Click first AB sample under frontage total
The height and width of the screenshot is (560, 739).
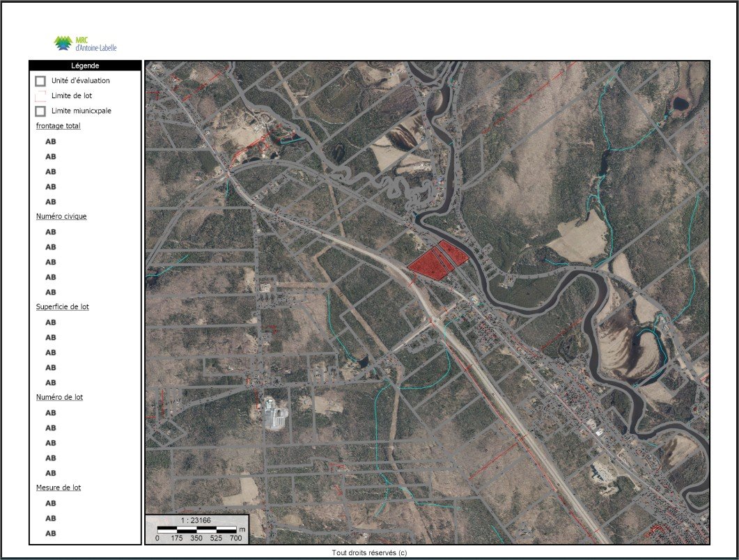(x=50, y=141)
